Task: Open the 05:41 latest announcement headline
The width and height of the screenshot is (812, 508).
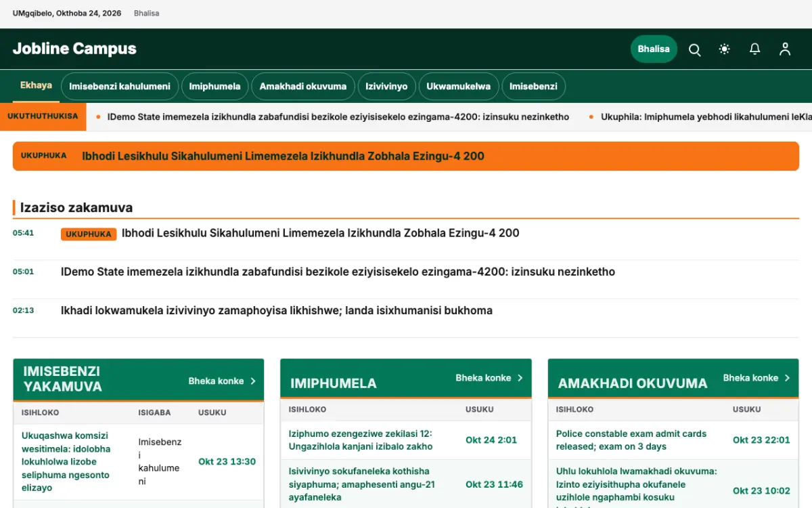Action: [321, 233]
